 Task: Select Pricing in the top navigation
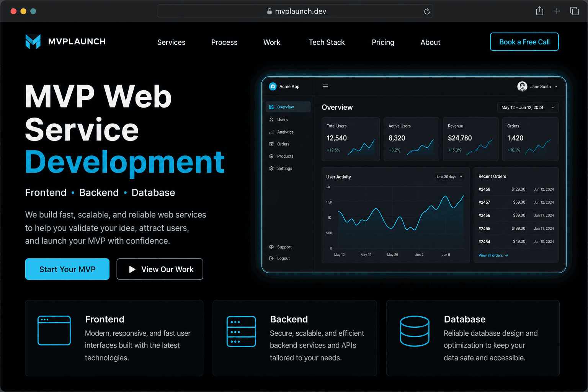(383, 42)
